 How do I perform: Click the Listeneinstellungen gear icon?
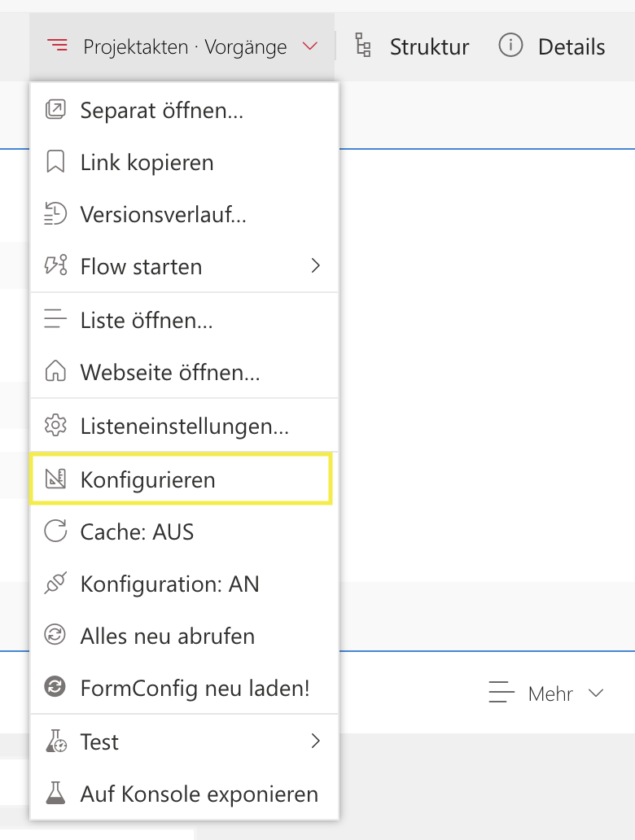[55, 425]
